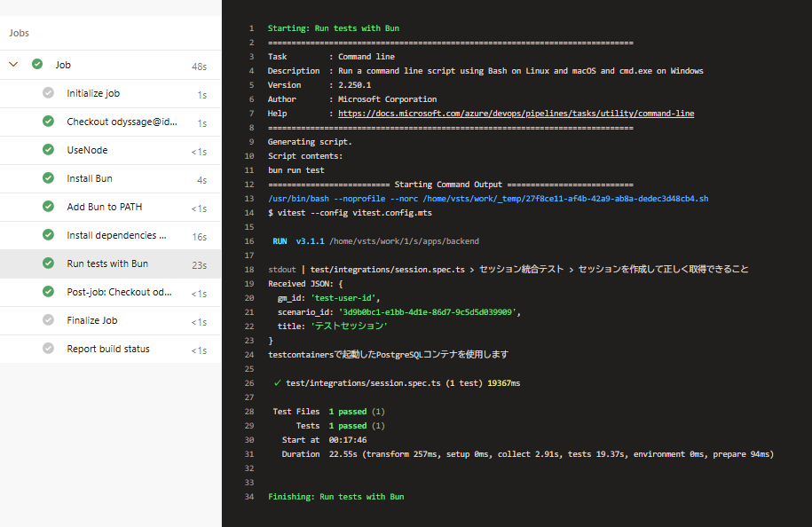This screenshot has width=812, height=527.
Task: Select the Job row label
Action: click(x=63, y=65)
